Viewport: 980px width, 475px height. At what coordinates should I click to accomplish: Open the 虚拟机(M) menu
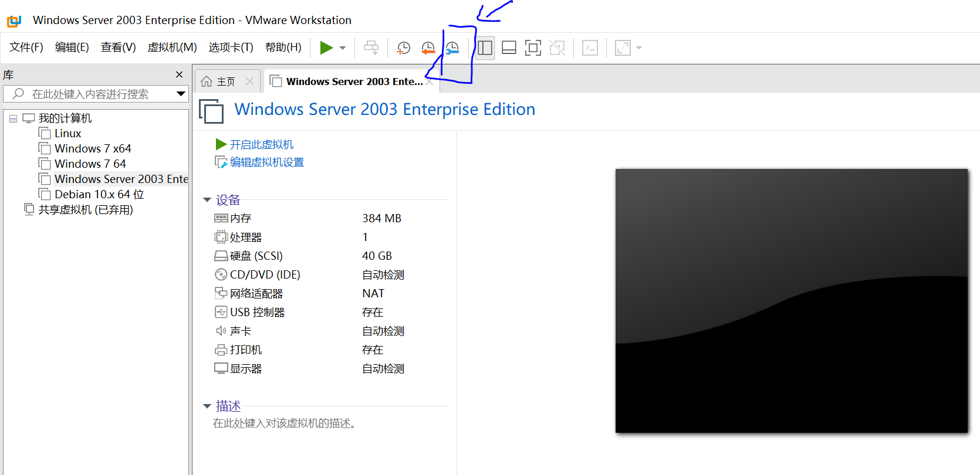tap(172, 48)
